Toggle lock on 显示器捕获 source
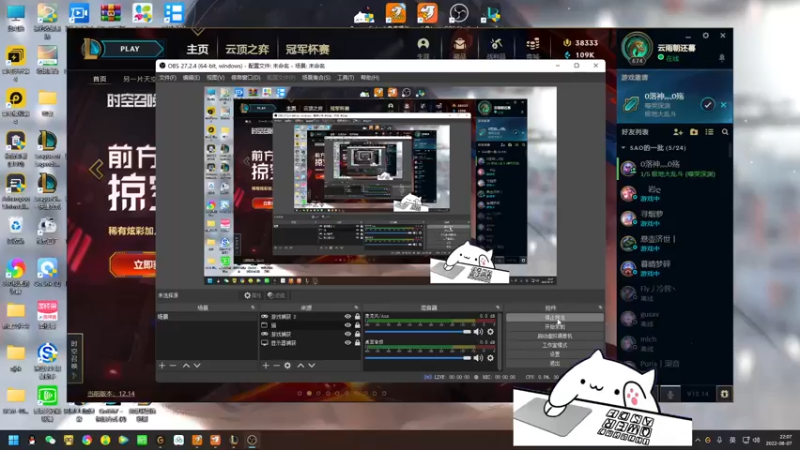800x450 pixels. coord(357,343)
